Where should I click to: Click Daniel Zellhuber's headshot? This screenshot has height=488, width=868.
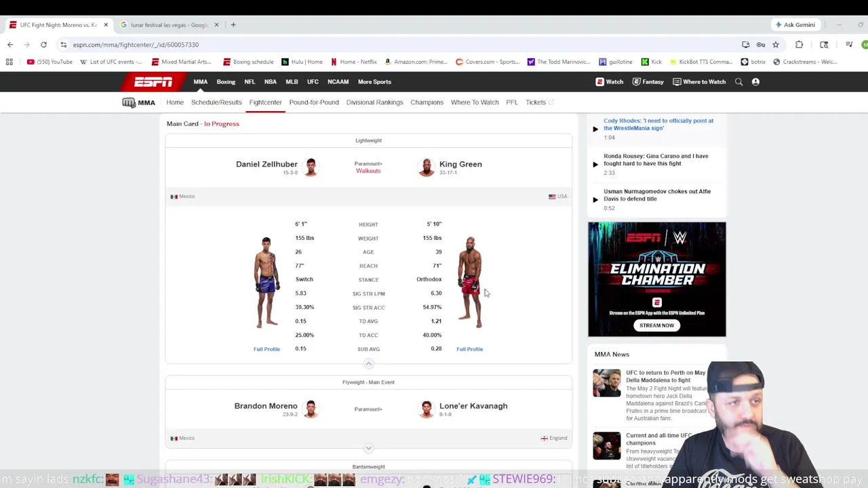pyautogui.click(x=311, y=167)
